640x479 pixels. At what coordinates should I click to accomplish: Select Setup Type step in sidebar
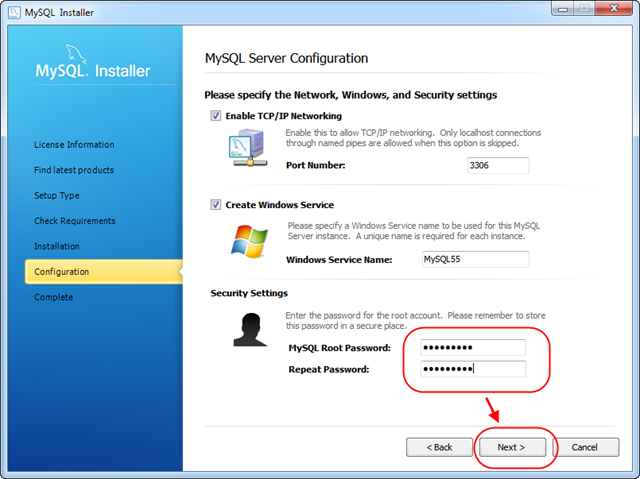tap(57, 195)
